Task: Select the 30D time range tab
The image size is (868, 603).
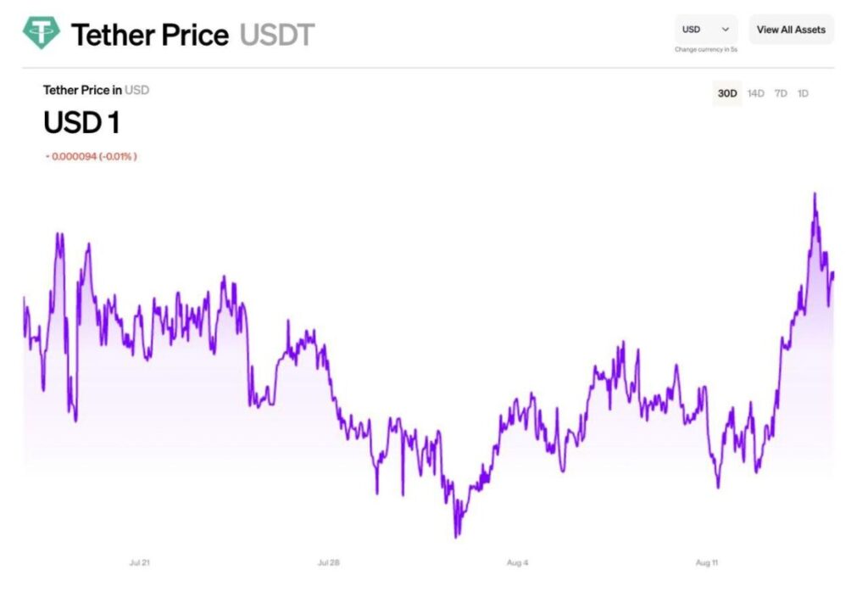Action: (x=727, y=93)
